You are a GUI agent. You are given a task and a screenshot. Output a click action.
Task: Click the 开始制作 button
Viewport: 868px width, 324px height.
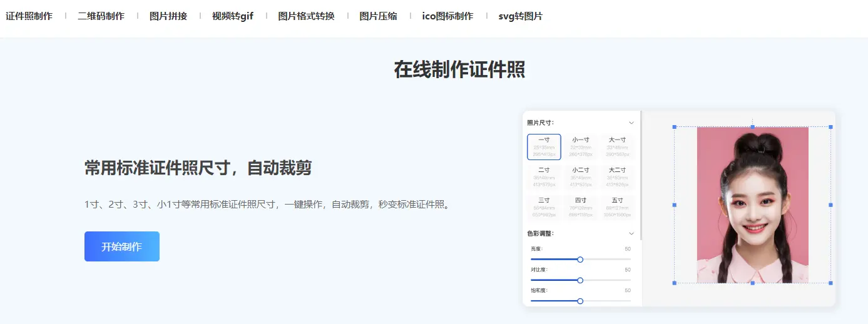tap(122, 246)
